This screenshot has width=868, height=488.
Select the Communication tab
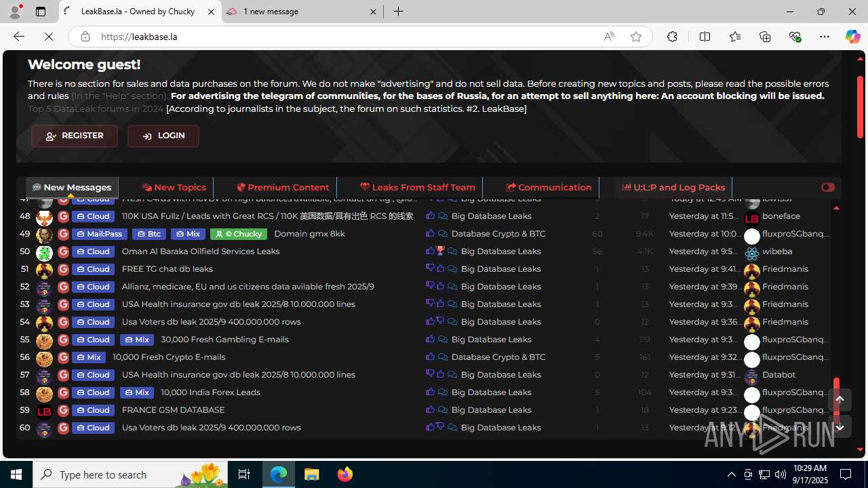click(549, 187)
